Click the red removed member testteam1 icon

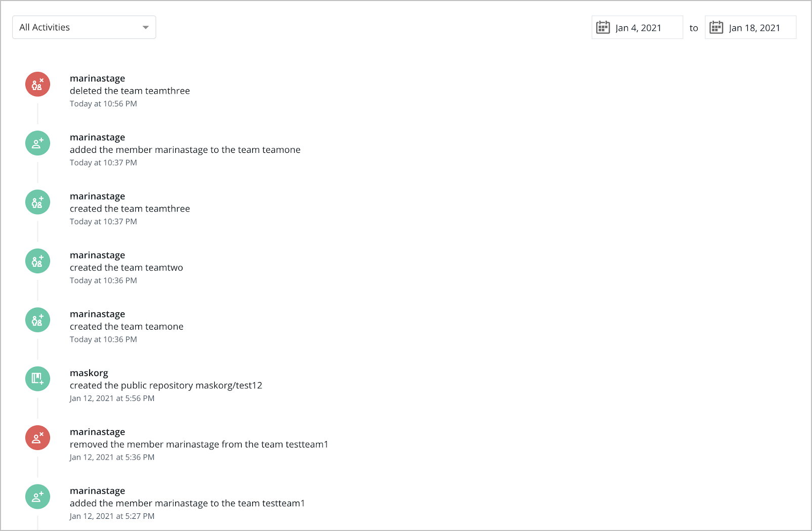tap(37, 438)
